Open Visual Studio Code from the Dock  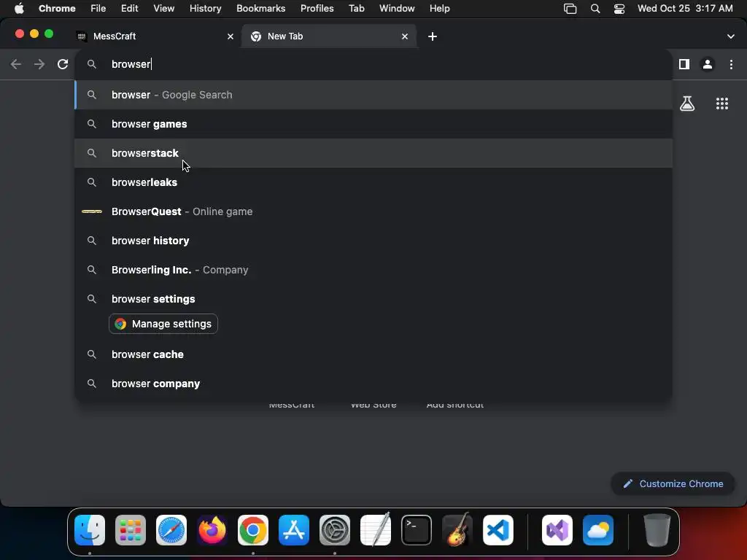click(498, 529)
